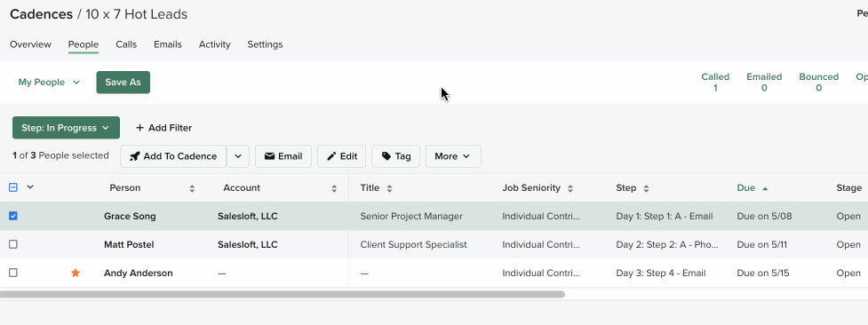The image size is (868, 325).
Task: Click Day 1: Step 1: A - Email cell
Action: point(665,216)
